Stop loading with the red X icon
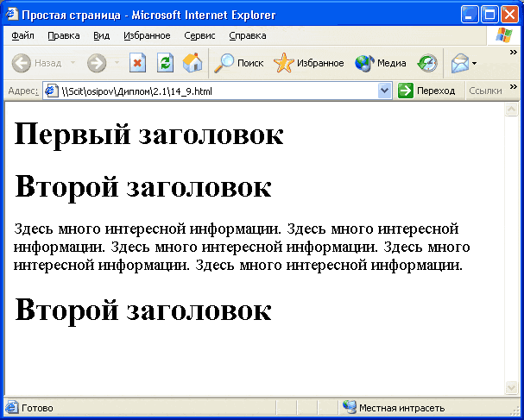This screenshot has width=524, height=420. [x=137, y=63]
